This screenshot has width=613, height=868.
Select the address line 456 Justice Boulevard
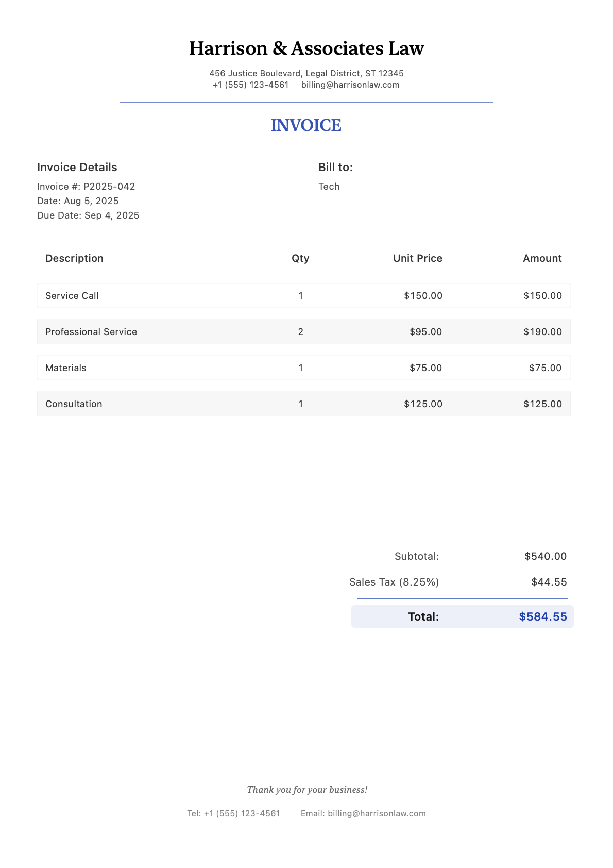click(x=306, y=73)
